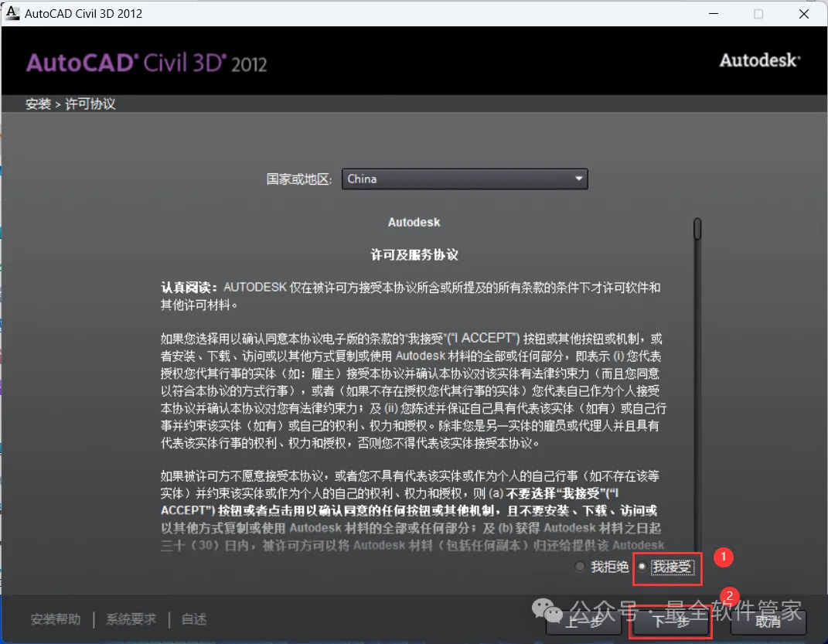This screenshot has width=828, height=644.
Task: Click the AutoCAD Civil 3D 2012 product title
Action: (147, 63)
